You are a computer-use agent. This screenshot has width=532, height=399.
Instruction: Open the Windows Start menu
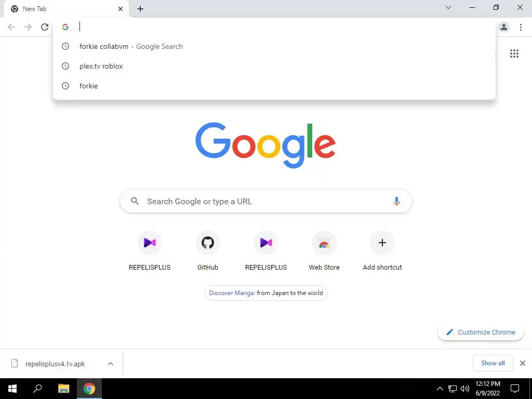pos(12,389)
